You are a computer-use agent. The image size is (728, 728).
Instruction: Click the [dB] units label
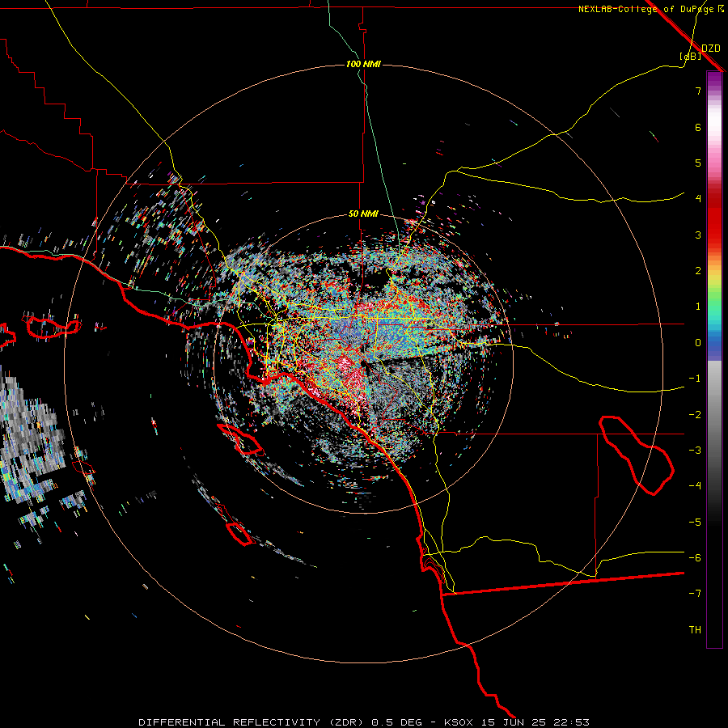tap(691, 56)
